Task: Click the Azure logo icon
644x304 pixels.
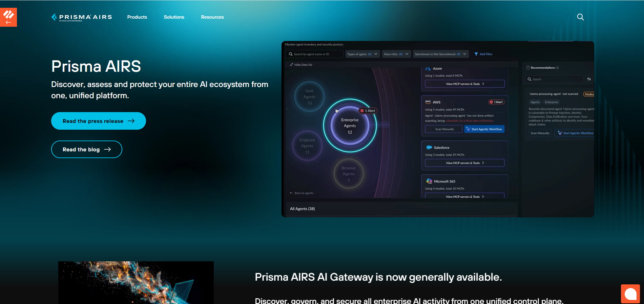Action: click(428, 69)
